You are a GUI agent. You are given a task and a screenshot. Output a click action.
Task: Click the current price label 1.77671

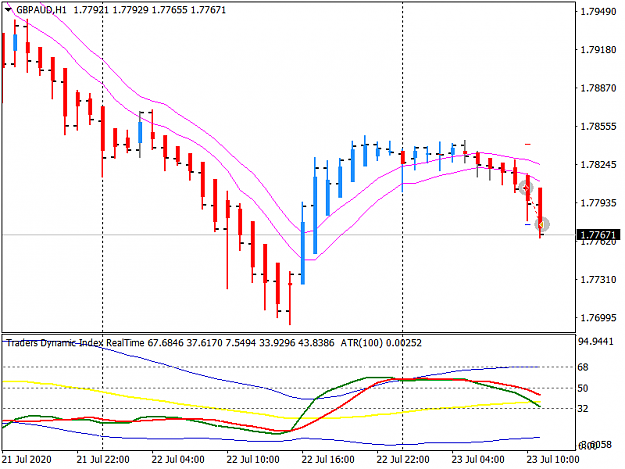click(598, 235)
